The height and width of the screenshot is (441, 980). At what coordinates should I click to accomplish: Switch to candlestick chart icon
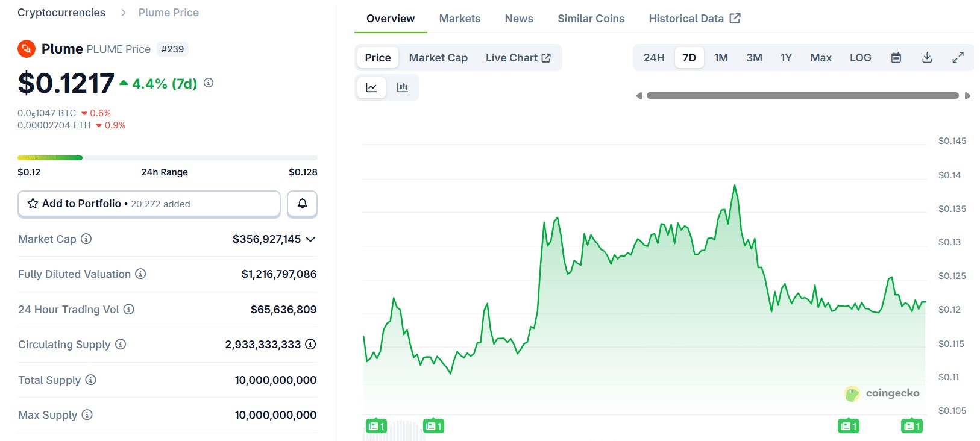[x=403, y=88]
